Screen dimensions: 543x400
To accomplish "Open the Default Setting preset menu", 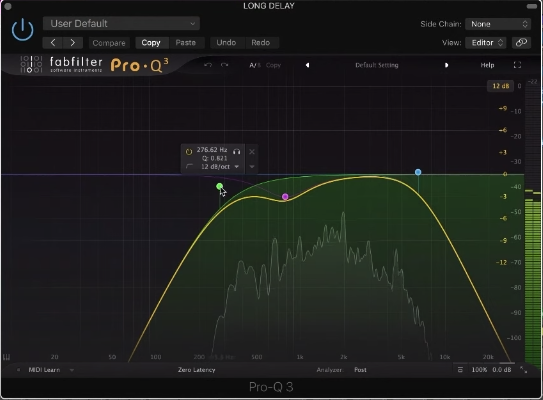I will pyautogui.click(x=377, y=65).
